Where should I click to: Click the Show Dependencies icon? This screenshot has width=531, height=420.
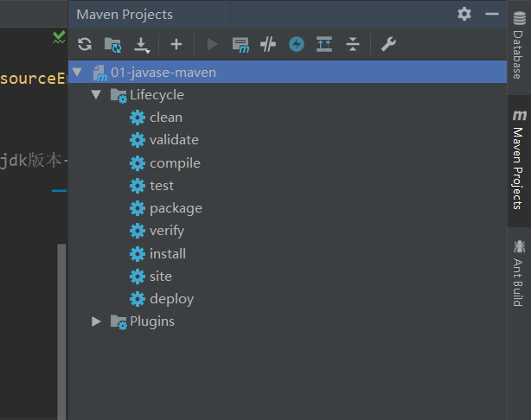click(x=324, y=44)
